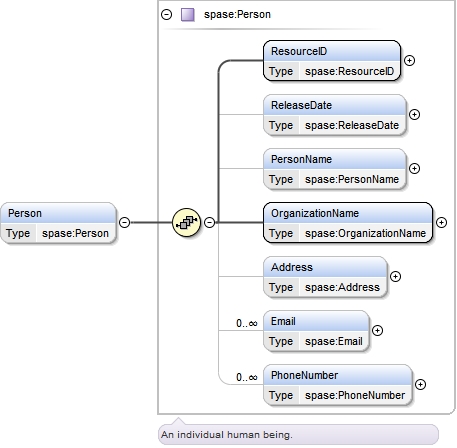
Task: Expand the Address element plus icon
Action: [x=395, y=276]
